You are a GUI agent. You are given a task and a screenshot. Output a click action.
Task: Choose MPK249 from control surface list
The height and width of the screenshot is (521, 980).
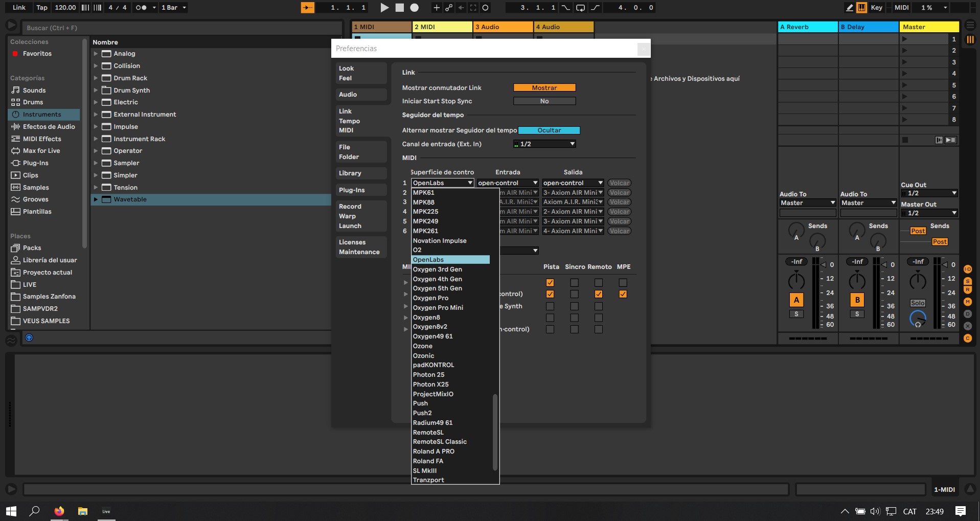(425, 221)
